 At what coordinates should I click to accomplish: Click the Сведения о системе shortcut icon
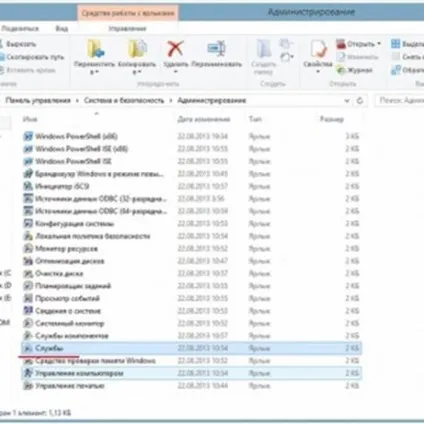[x=28, y=311]
